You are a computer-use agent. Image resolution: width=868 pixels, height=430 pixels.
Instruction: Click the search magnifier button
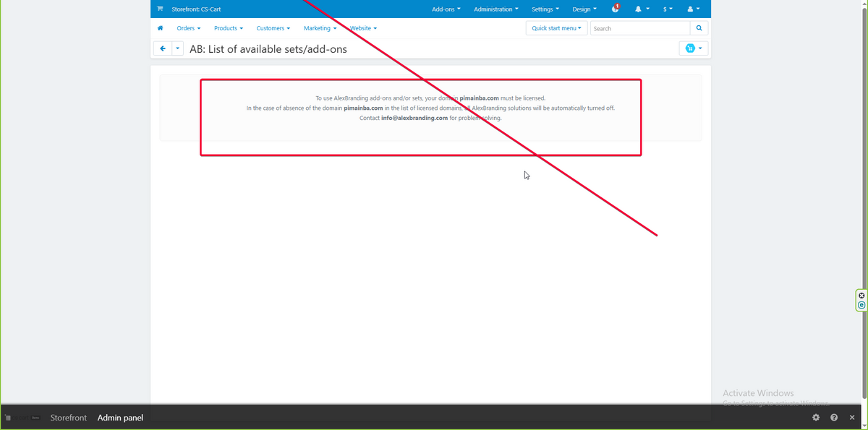699,28
